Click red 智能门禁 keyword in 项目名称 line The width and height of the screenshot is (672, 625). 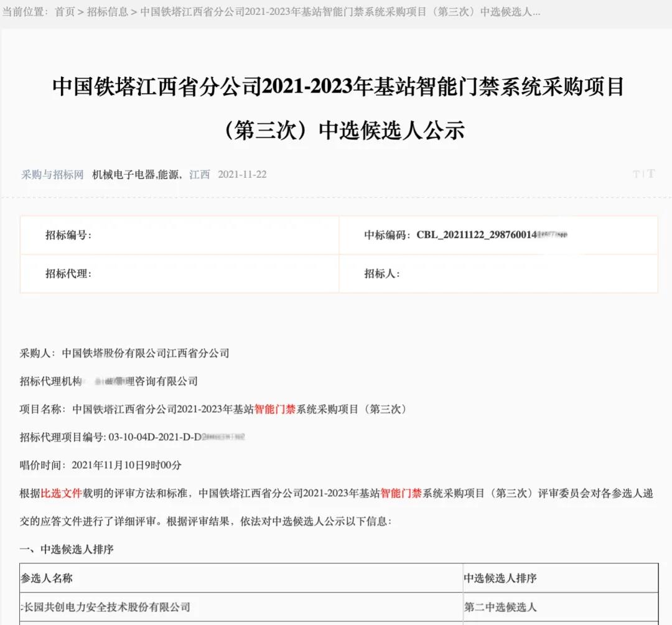(x=275, y=409)
